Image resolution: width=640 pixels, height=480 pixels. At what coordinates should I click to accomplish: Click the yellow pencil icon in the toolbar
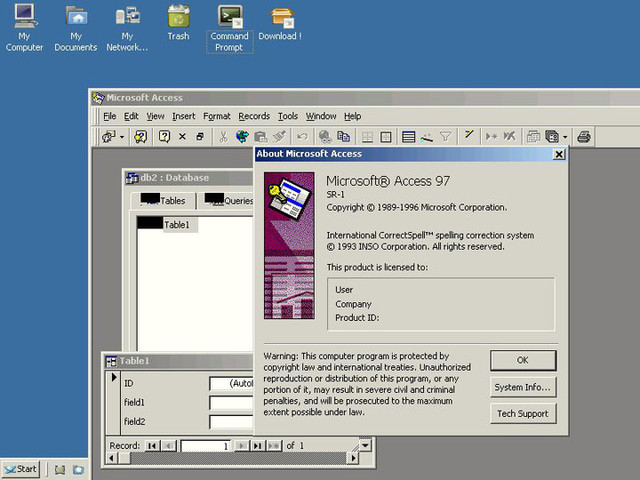pos(469,135)
